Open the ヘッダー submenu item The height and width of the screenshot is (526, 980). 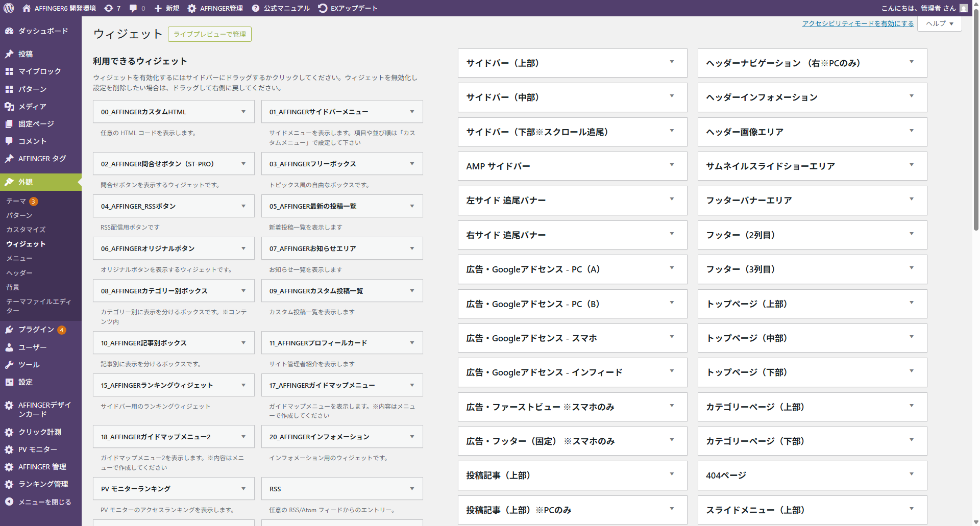[x=19, y=273]
